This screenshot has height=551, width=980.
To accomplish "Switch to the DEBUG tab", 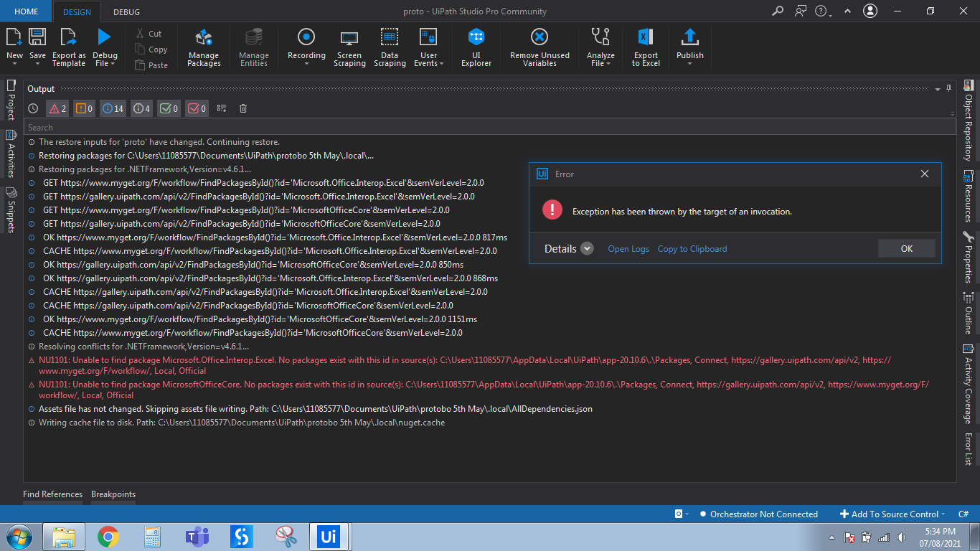I will (x=127, y=12).
